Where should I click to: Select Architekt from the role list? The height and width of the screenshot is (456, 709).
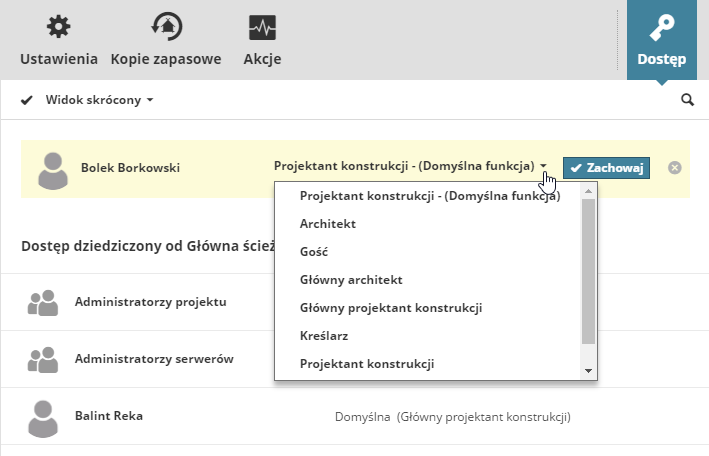point(328,224)
